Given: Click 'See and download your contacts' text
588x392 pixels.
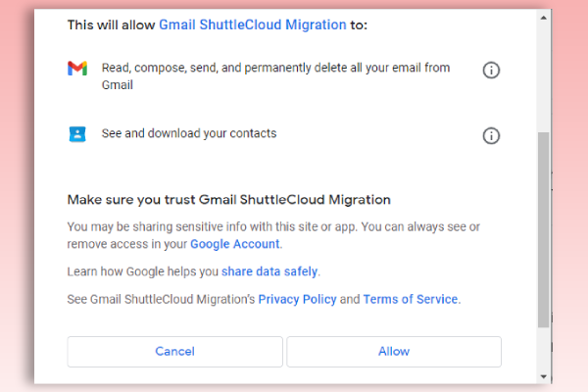Looking at the screenshot, I should click(x=189, y=133).
